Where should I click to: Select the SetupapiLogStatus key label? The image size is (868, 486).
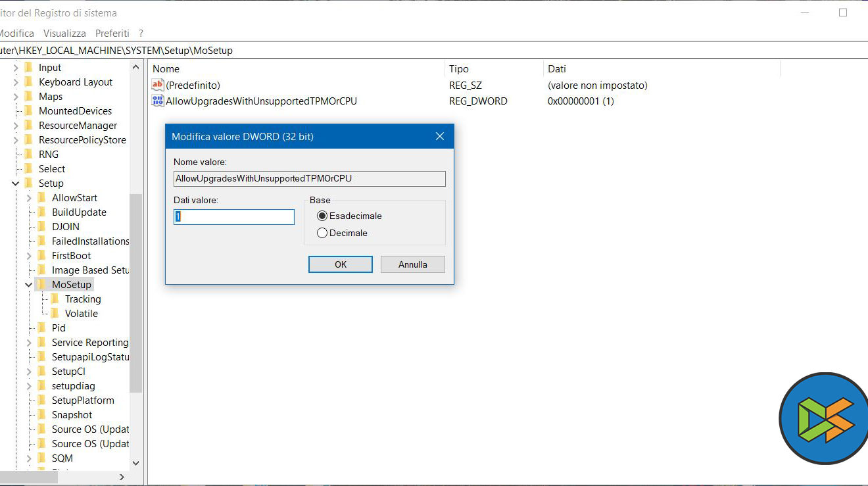[x=90, y=356]
